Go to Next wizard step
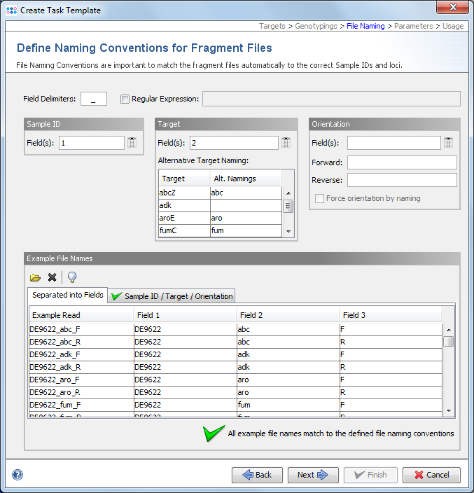Screen dimensions: 474x493 coord(313,475)
